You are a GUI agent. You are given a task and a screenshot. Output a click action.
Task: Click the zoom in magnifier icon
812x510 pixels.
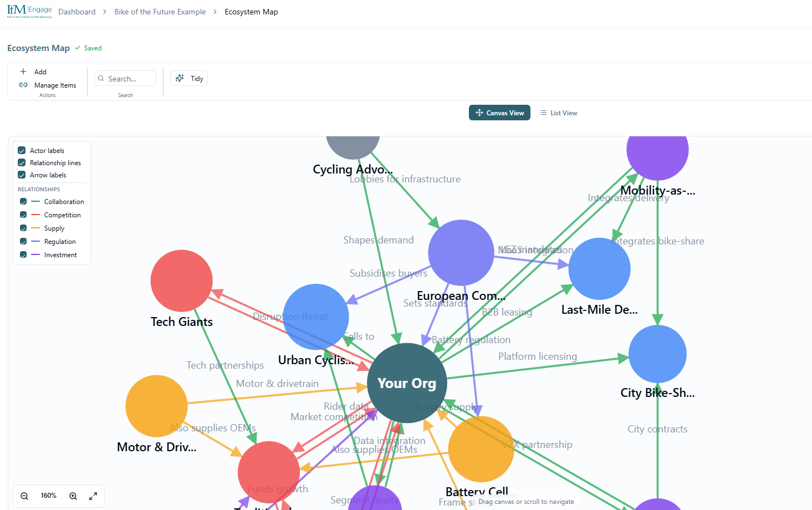tap(73, 496)
